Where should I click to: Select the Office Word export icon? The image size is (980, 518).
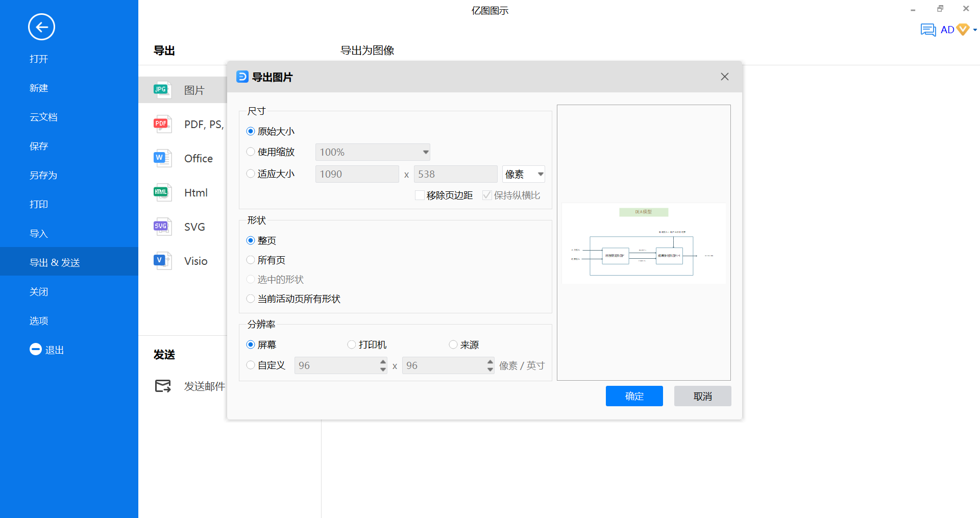162,158
